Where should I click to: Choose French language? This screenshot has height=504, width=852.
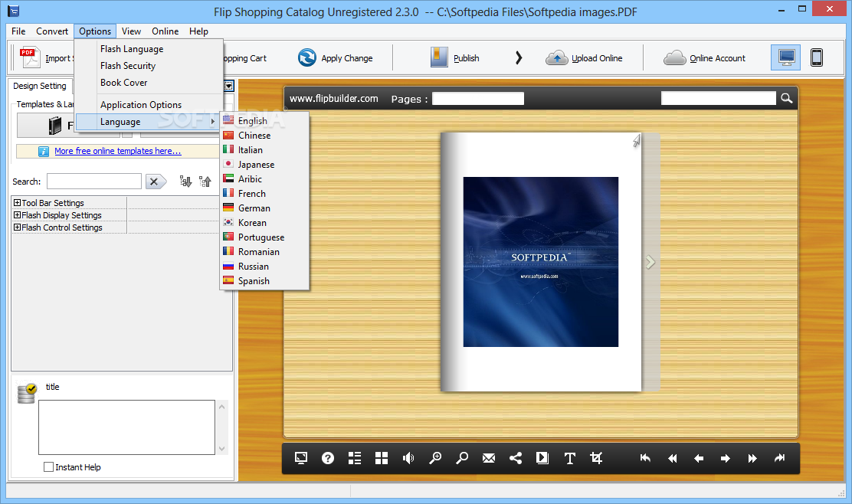264,193
